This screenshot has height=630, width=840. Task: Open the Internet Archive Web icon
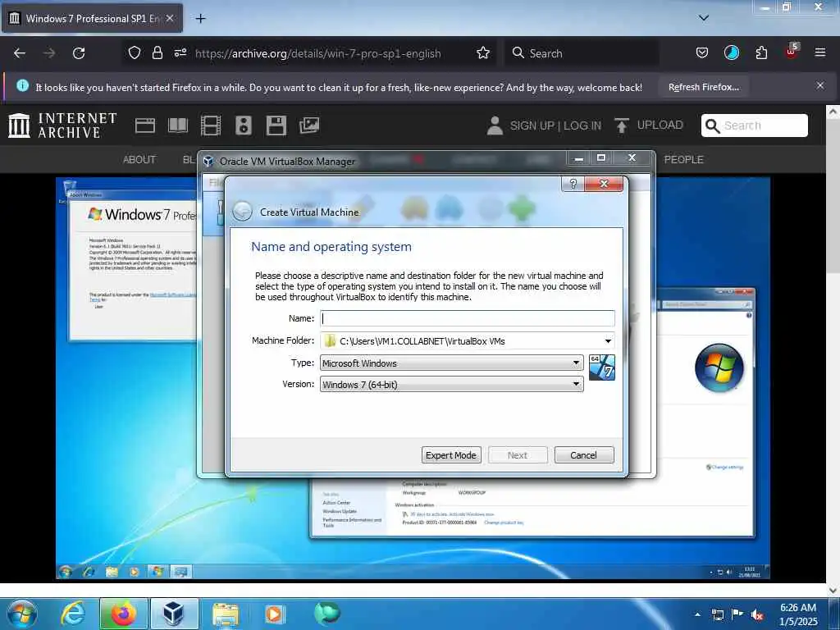144,126
